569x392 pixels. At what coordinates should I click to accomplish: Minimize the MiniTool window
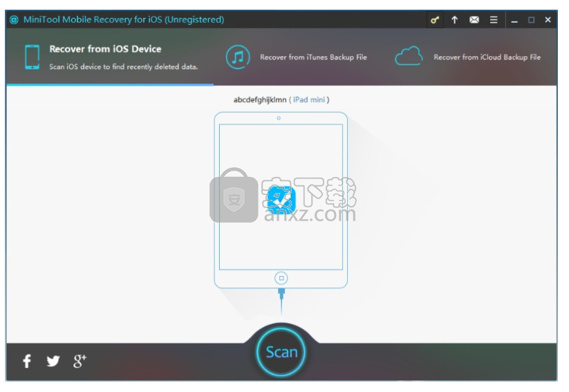pyautogui.click(x=514, y=20)
